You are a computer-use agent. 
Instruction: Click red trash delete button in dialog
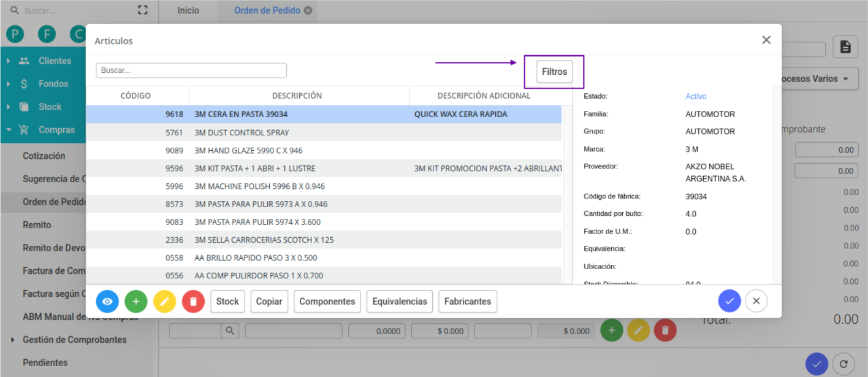[x=193, y=302]
